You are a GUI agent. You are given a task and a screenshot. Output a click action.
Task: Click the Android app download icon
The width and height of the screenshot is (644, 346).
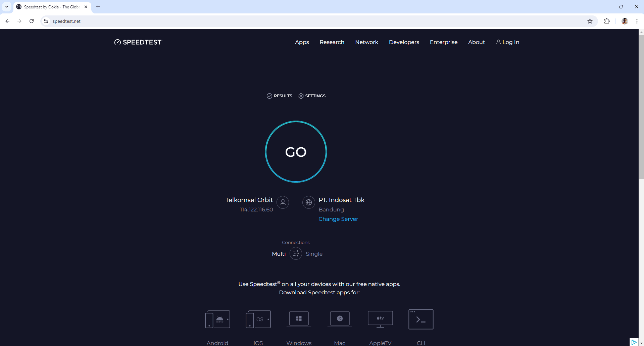click(217, 319)
